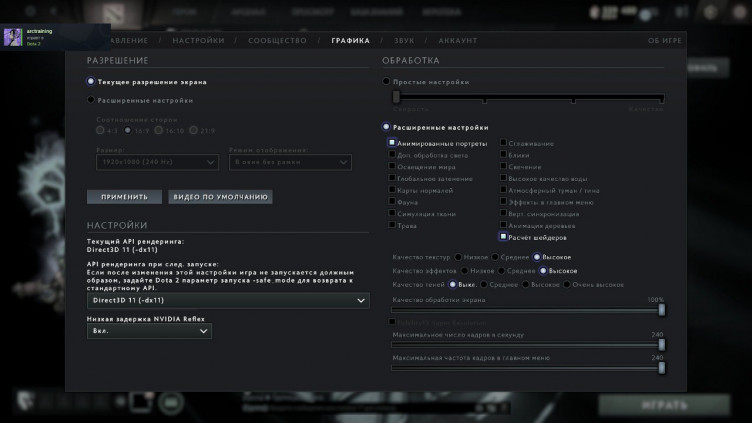Click the Качество обработки экрана slider
Image resolution: width=752 pixels, height=423 pixels.
(527, 310)
